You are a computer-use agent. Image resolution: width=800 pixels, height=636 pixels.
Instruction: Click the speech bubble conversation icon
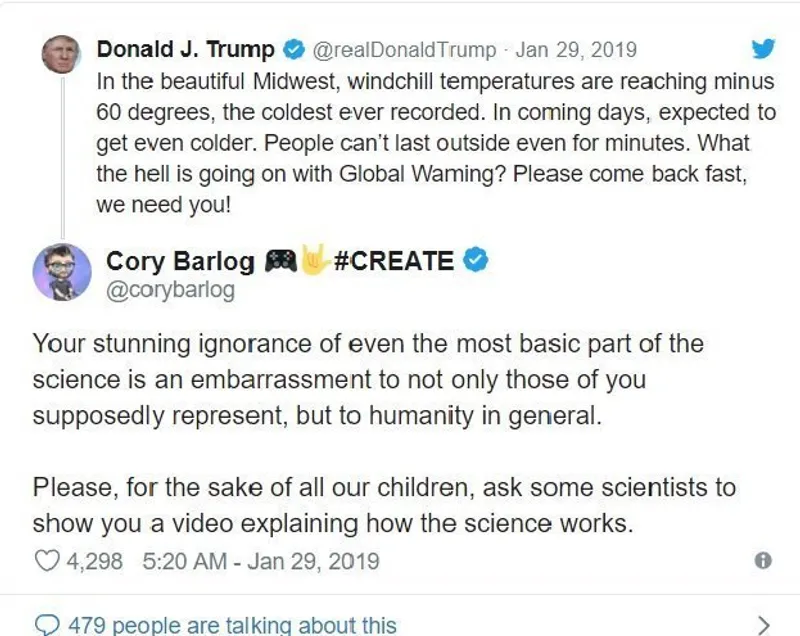point(47,625)
